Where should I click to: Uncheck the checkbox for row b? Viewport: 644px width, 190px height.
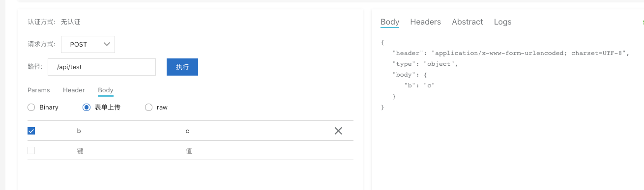31,131
